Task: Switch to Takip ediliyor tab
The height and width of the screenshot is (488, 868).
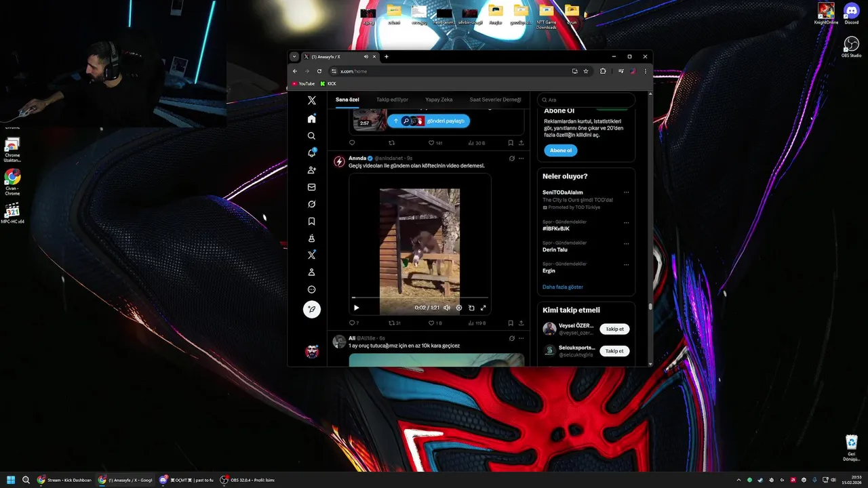Action: 392,100
